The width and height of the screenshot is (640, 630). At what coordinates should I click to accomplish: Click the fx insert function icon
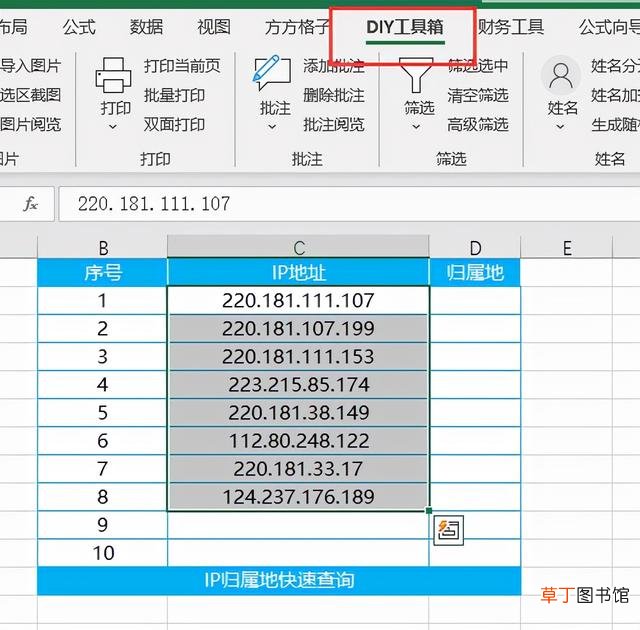(x=31, y=203)
